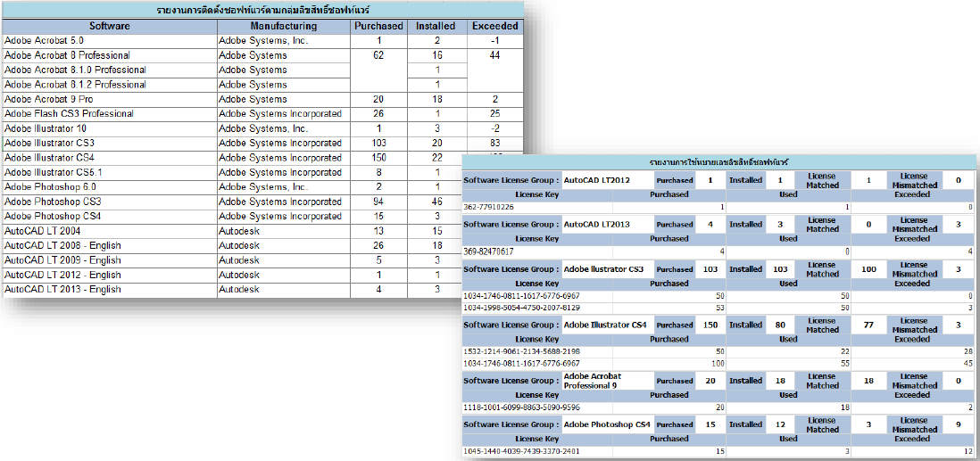Viewport: 980px width, 461px height.
Task: Select license key 369-82470617
Action: pos(489,251)
